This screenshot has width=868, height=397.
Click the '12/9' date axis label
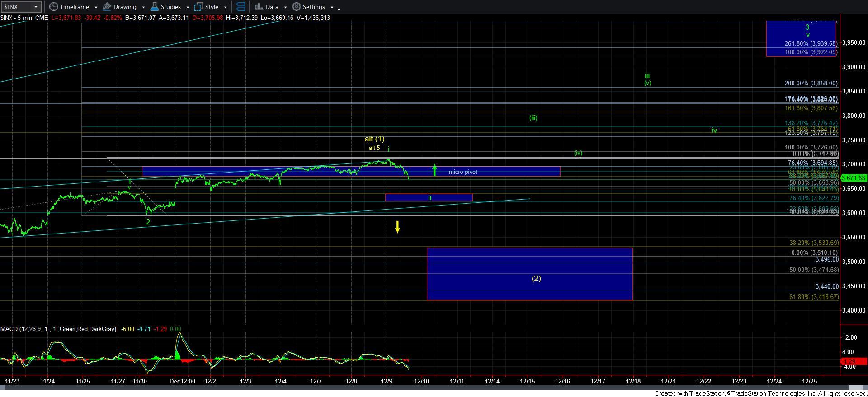coord(387,381)
